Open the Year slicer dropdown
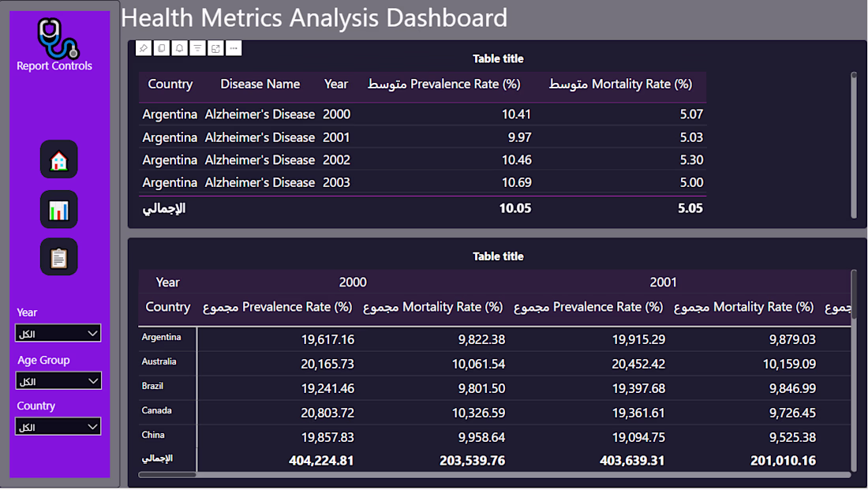Viewport: 868px width, 490px height. click(58, 333)
